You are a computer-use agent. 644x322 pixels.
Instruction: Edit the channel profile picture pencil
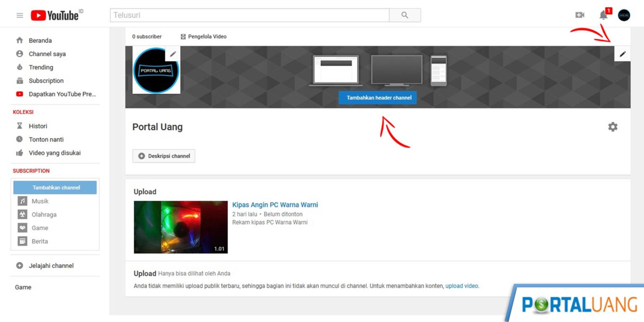pos(173,54)
